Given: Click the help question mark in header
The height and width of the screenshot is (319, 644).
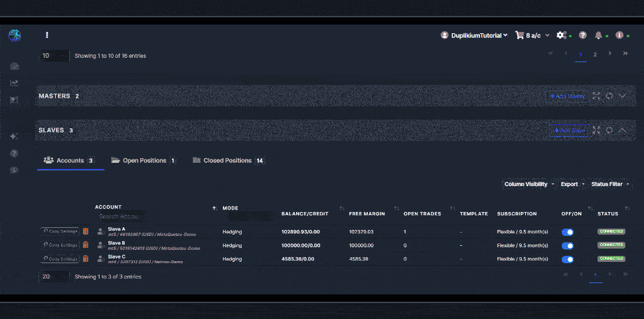Looking at the screenshot, I should (x=583, y=35).
